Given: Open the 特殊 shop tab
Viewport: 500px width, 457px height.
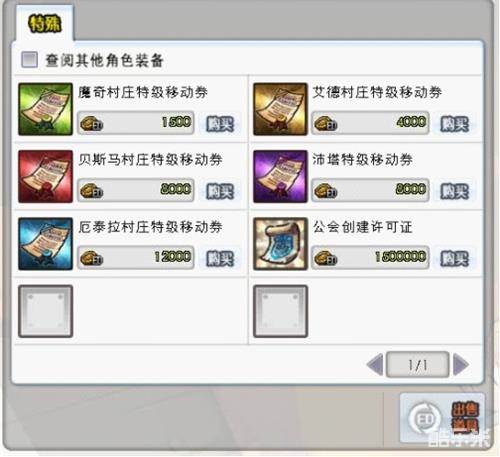Looking at the screenshot, I should coord(45,24).
